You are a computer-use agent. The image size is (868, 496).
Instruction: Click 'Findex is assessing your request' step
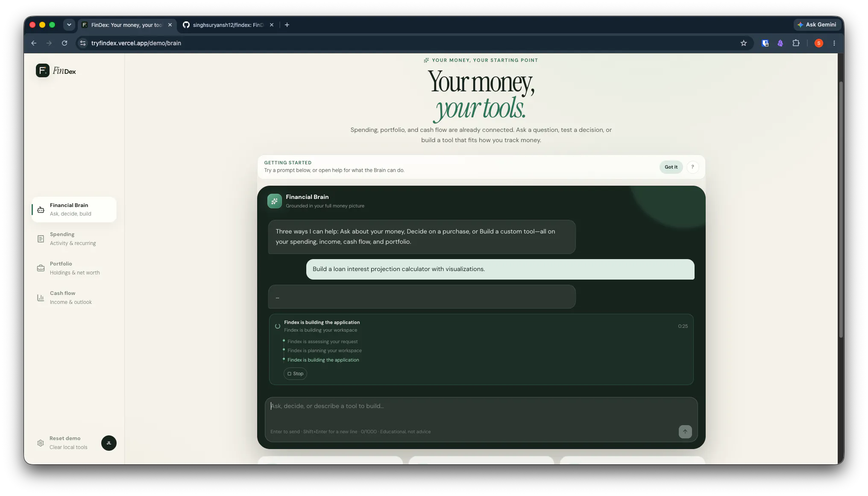(323, 341)
